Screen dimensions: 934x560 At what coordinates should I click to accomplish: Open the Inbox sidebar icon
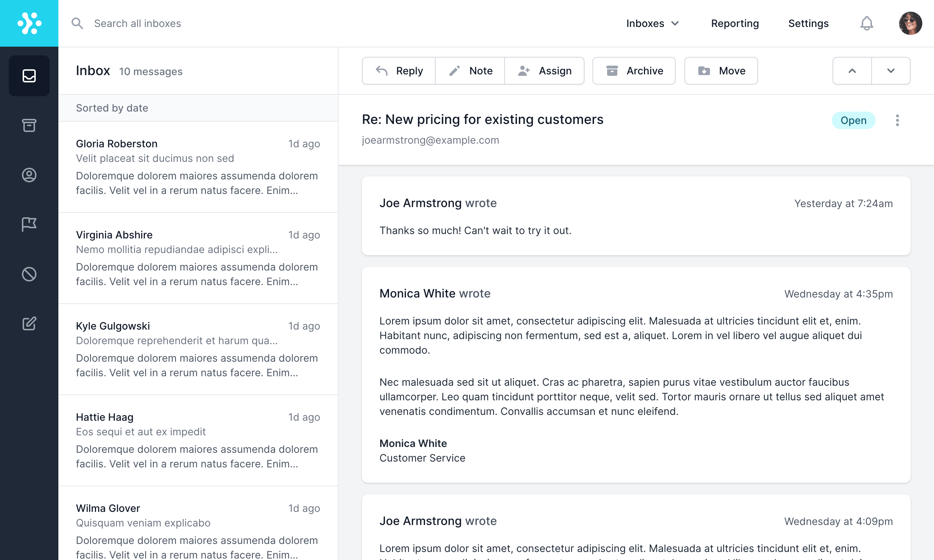point(29,76)
